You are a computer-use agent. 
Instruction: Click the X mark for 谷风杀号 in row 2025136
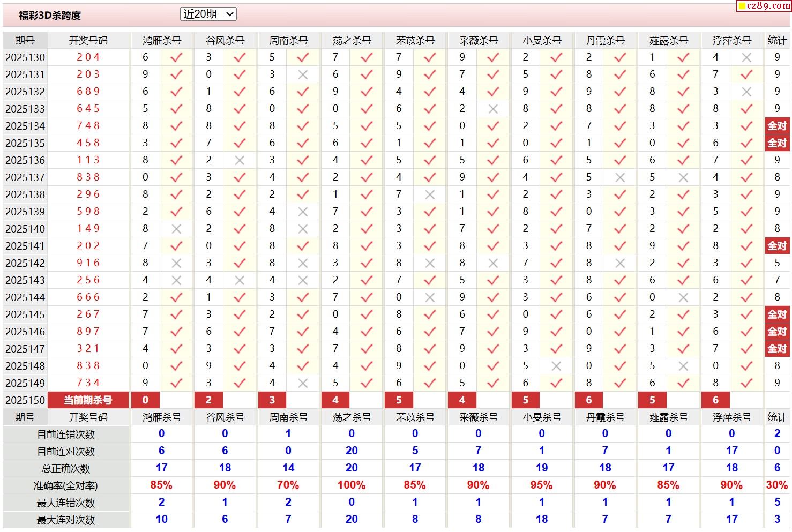[x=240, y=160]
